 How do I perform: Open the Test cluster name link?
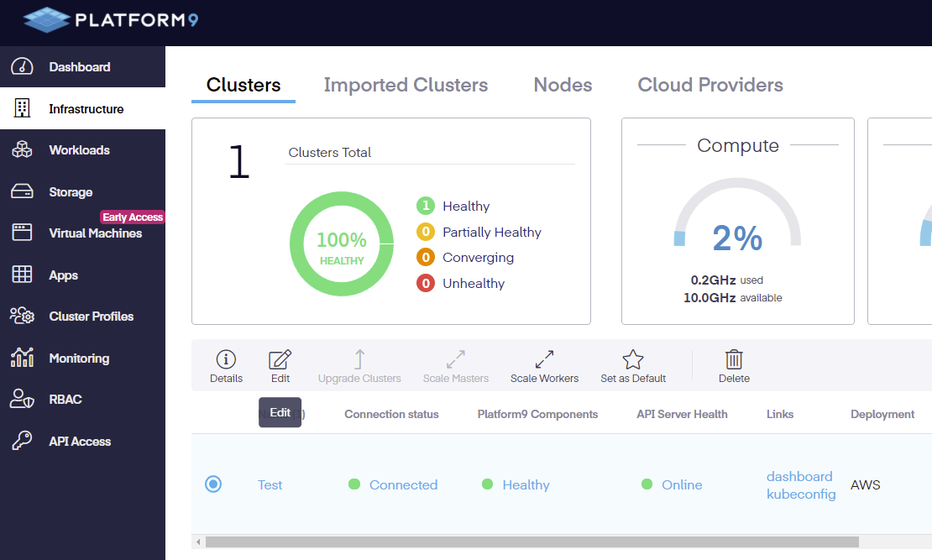click(270, 485)
